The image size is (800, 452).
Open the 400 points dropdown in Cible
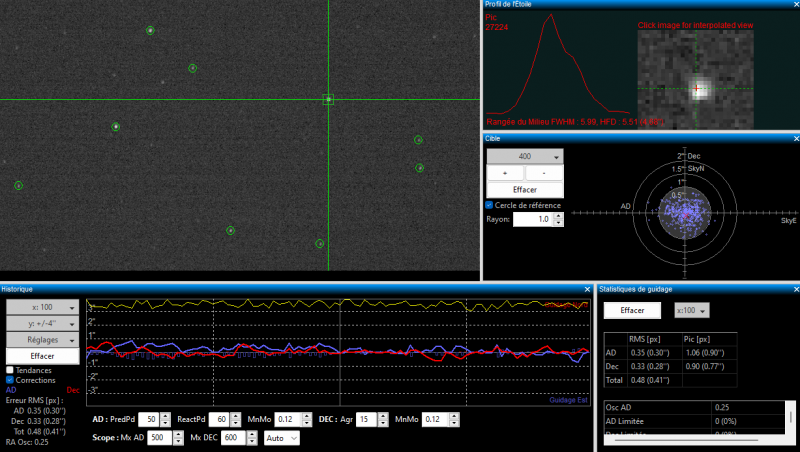525,156
